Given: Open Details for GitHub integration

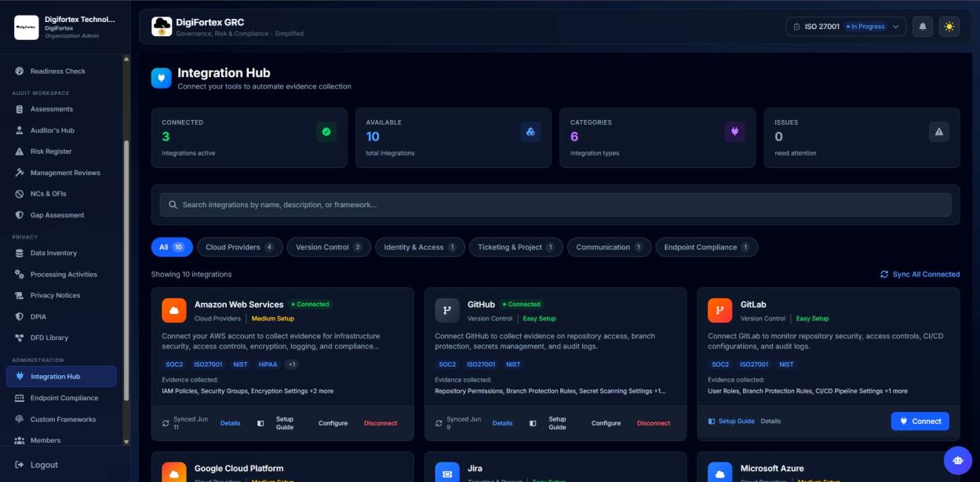Looking at the screenshot, I should pyautogui.click(x=502, y=423).
